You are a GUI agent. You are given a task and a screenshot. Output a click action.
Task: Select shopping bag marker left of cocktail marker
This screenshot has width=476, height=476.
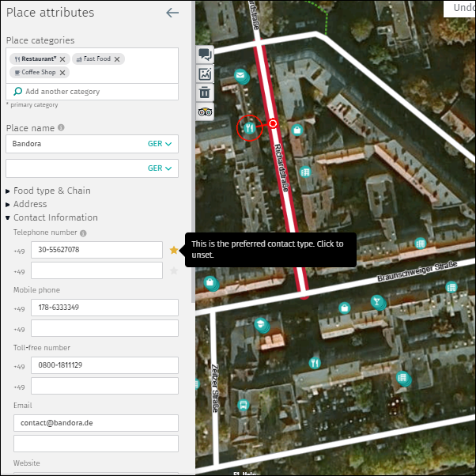coord(344,308)
